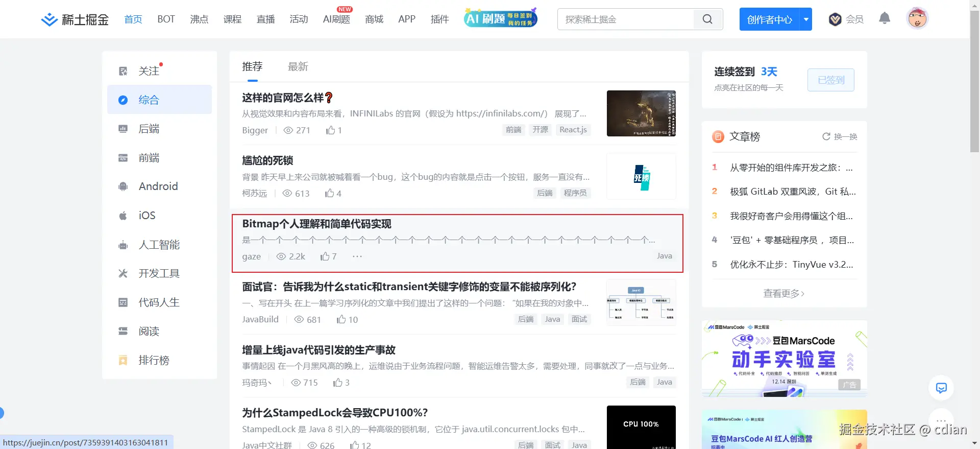
Task: Click the 探索稀土掘金 search field
Action: [x=626, y=19]
